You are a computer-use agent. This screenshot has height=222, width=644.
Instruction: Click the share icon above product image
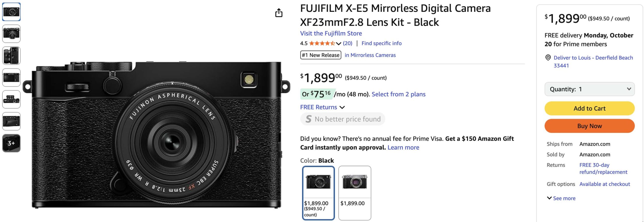pyautogui.click(x=279, y=13)
